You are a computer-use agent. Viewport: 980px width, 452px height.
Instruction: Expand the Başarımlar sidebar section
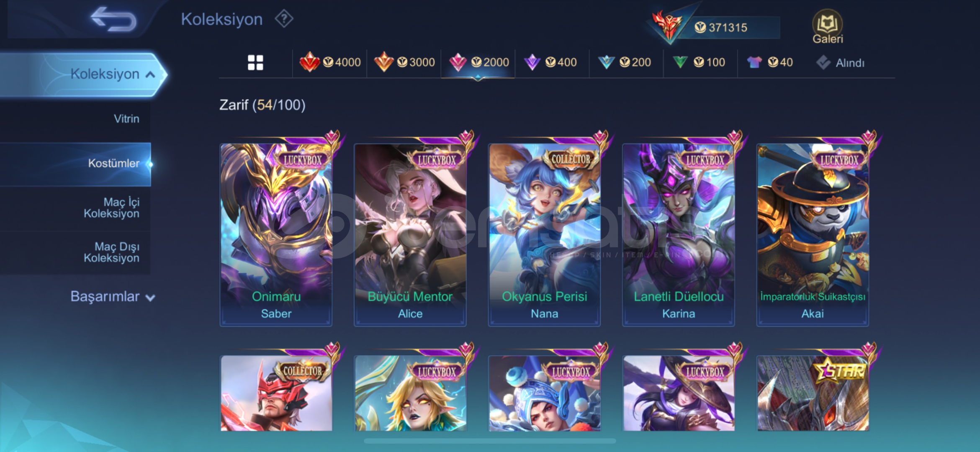(112, 296)
